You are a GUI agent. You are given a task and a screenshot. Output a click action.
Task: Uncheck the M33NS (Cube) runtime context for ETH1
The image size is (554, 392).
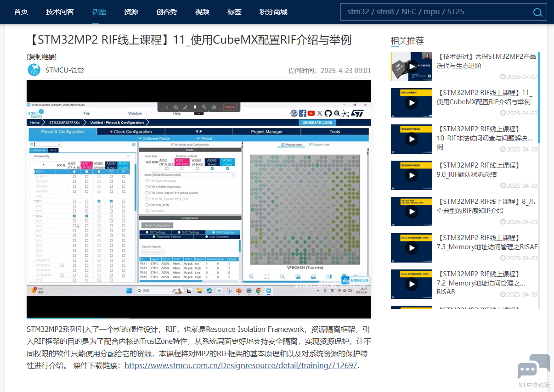tap(227, 168)
